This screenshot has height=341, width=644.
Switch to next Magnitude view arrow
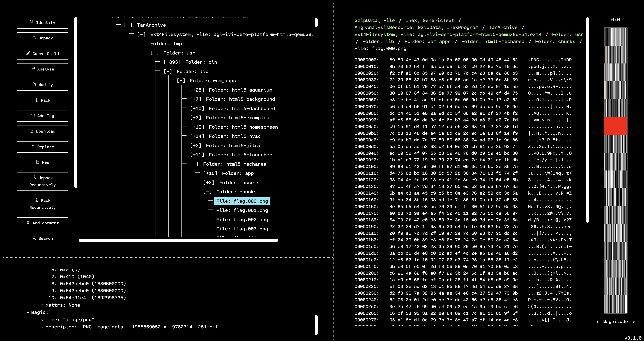coord(634,322)
